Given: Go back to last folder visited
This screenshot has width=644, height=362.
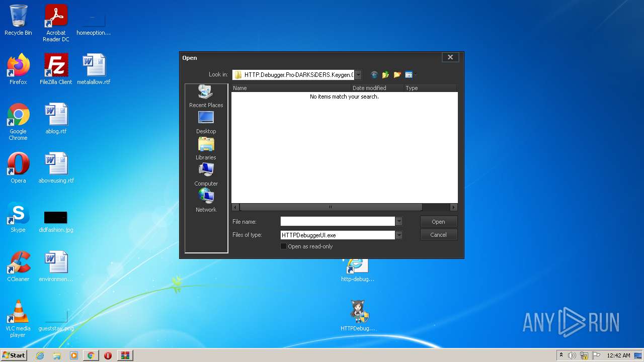Looking at the screenshot, I should click(374, 75).
